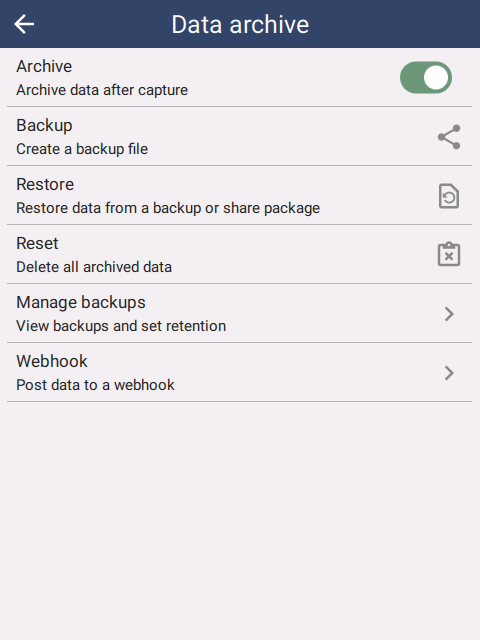Go back using the arrow icon
This screenshot has width=480, height=640.
tap(24, 24)
